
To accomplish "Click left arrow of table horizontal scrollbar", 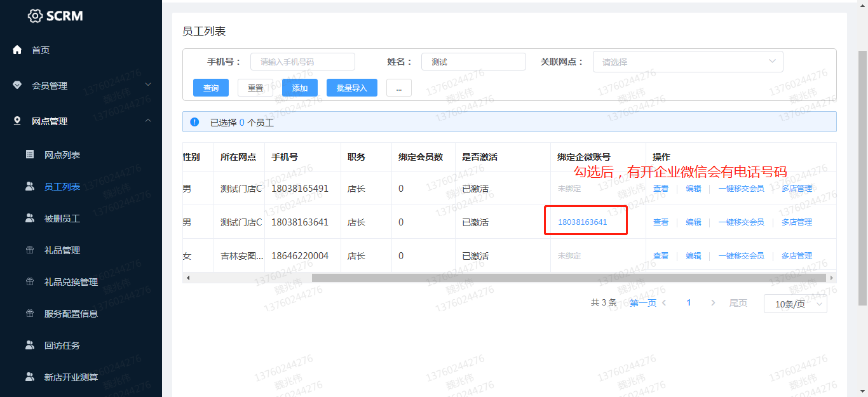I will click(187, 278).
